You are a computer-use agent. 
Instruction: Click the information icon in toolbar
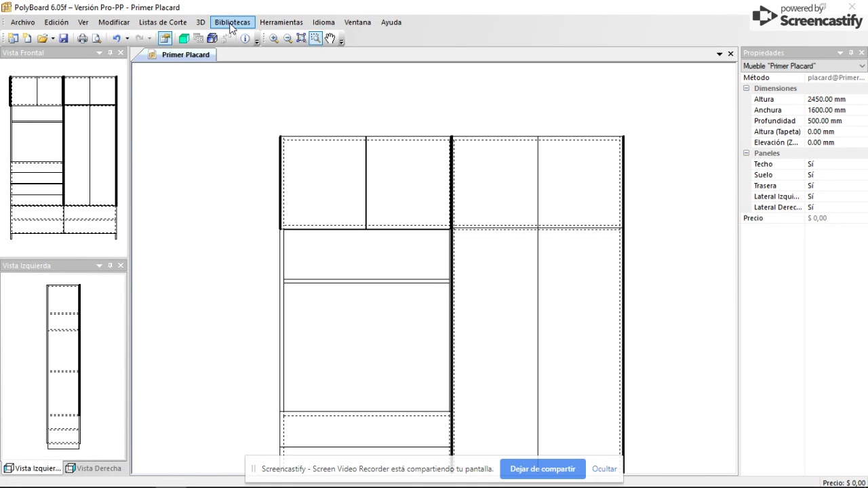(245, 39)
